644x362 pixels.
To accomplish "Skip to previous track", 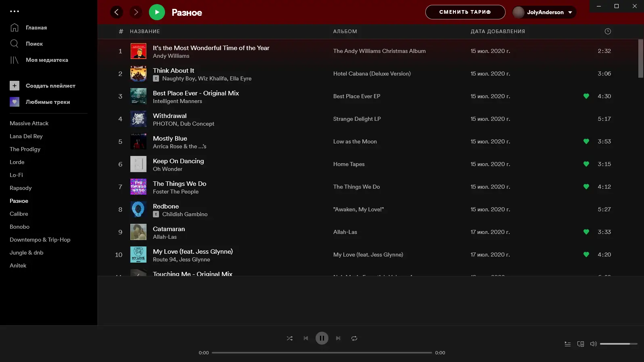I will point(306,338).
